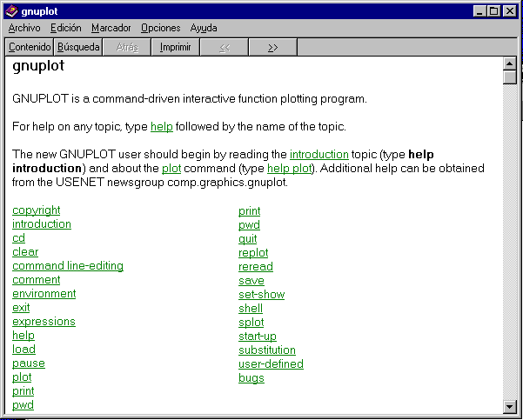
Task: Click the gnuplot help book icon in title bar
Action: pos(11,11)
